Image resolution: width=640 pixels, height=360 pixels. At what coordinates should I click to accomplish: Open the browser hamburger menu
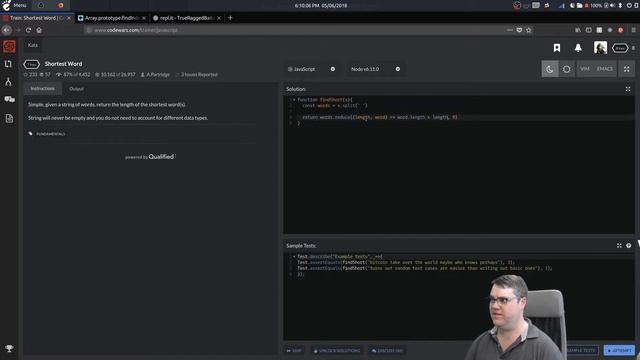[633, 30]
